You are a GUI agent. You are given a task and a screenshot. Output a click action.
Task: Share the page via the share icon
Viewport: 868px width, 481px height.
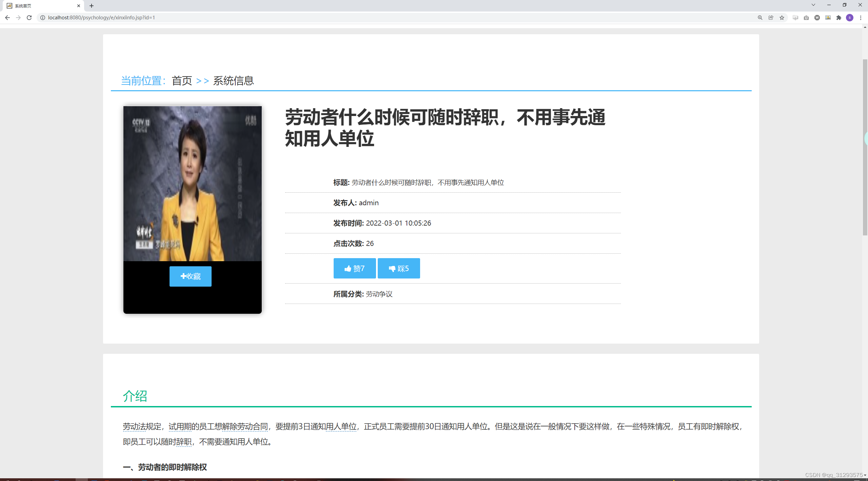771,17
